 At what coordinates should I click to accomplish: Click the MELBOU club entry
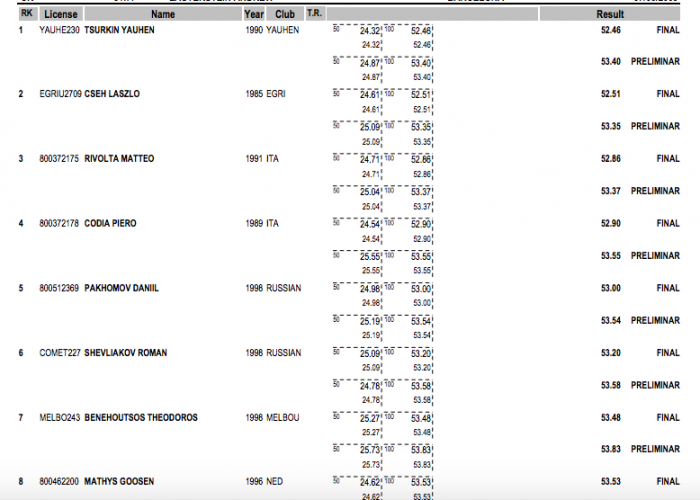tap(283, 417)
